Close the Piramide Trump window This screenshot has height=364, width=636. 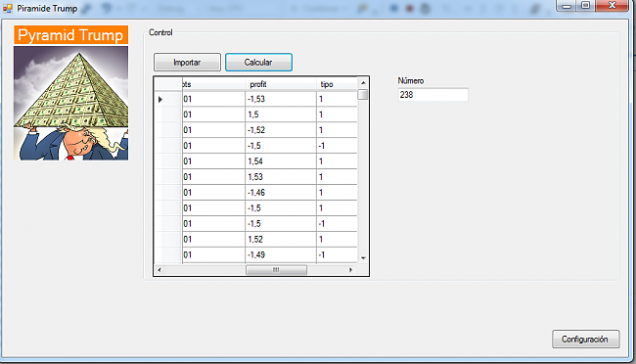pos(613,6)
